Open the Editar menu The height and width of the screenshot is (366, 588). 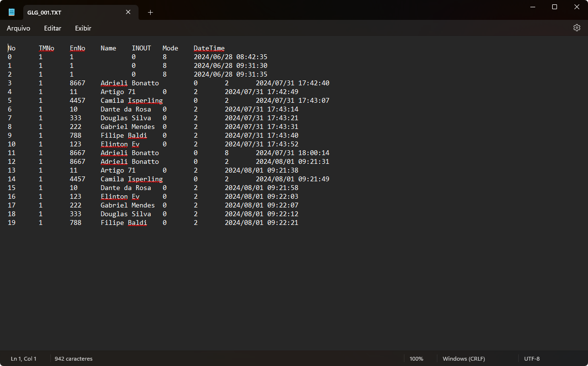click(x=52, y=29)
